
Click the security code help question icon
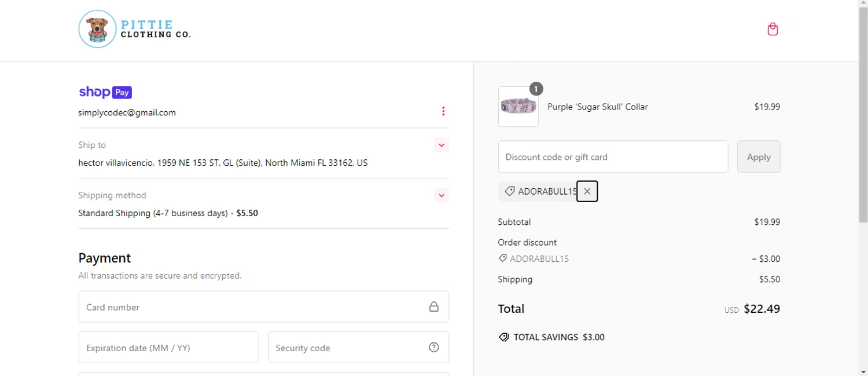(434, 348)
